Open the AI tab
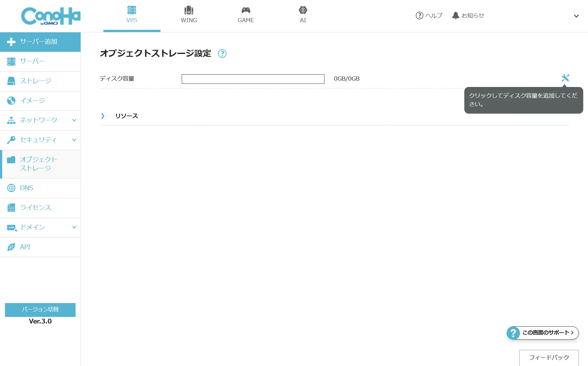Image resolution: width=588 pixels, height=366 pixels. (x=303, y=15)
